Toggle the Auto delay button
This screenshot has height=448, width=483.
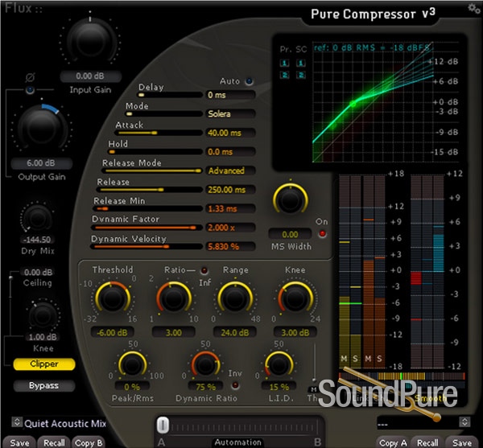click(249, 81)
